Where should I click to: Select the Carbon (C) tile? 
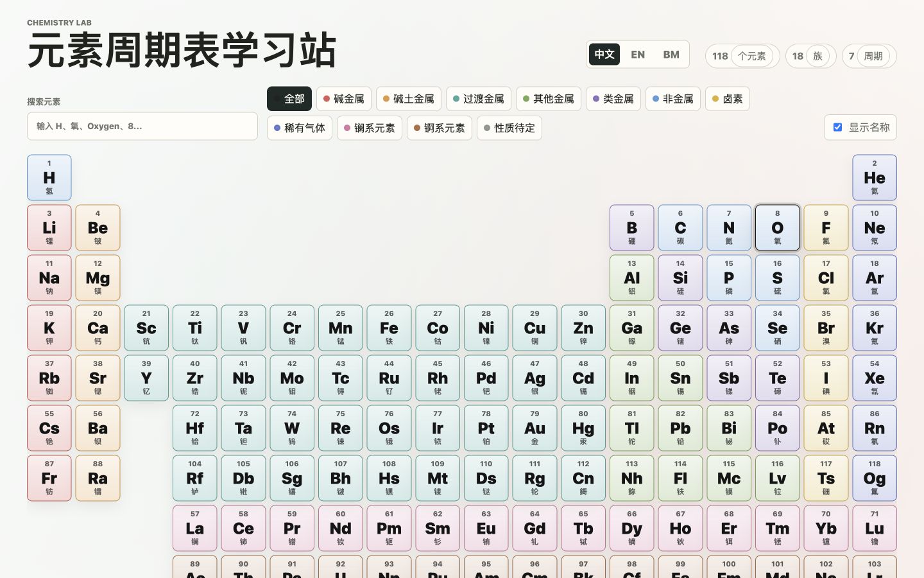click(x=680, y=227)
